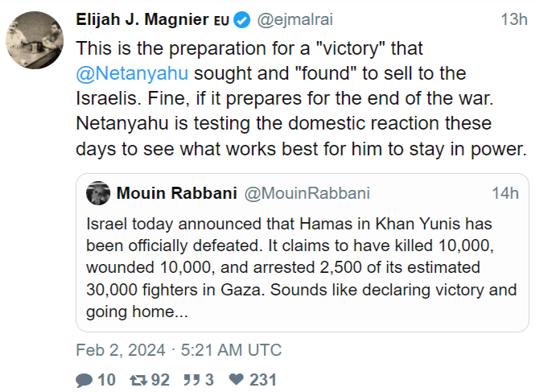Click the quote count 3
Viewport: 535px width, 392px height.
pyautogui.click(x=209, y=379)
